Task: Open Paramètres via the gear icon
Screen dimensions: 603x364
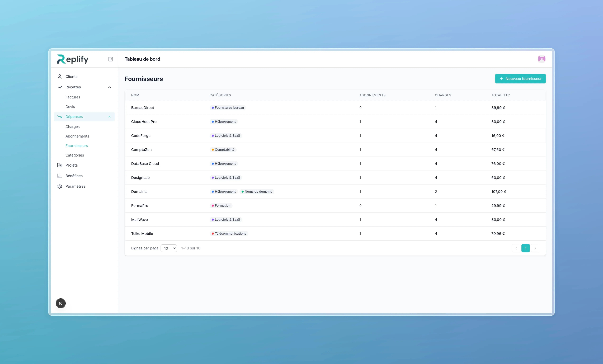Action: coord(59,186)
